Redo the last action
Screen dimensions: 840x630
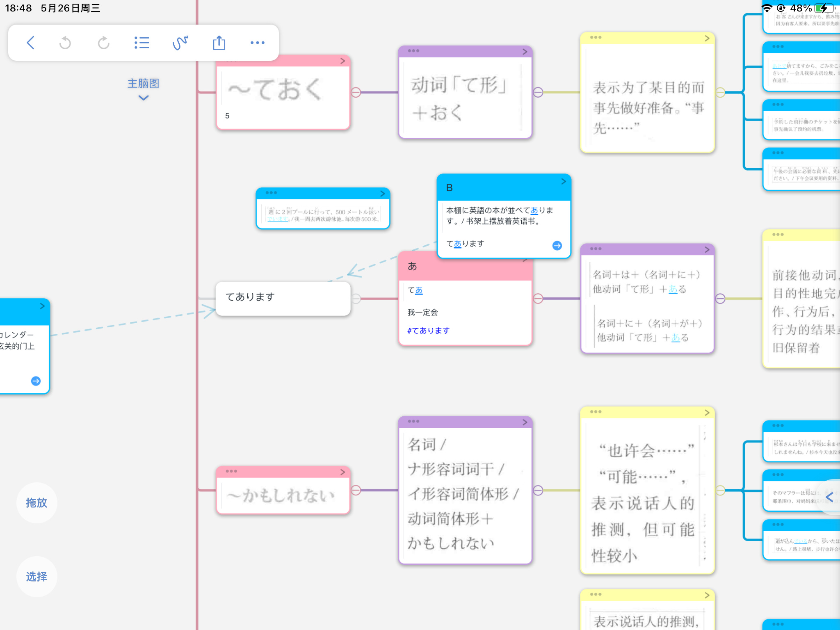103,43
